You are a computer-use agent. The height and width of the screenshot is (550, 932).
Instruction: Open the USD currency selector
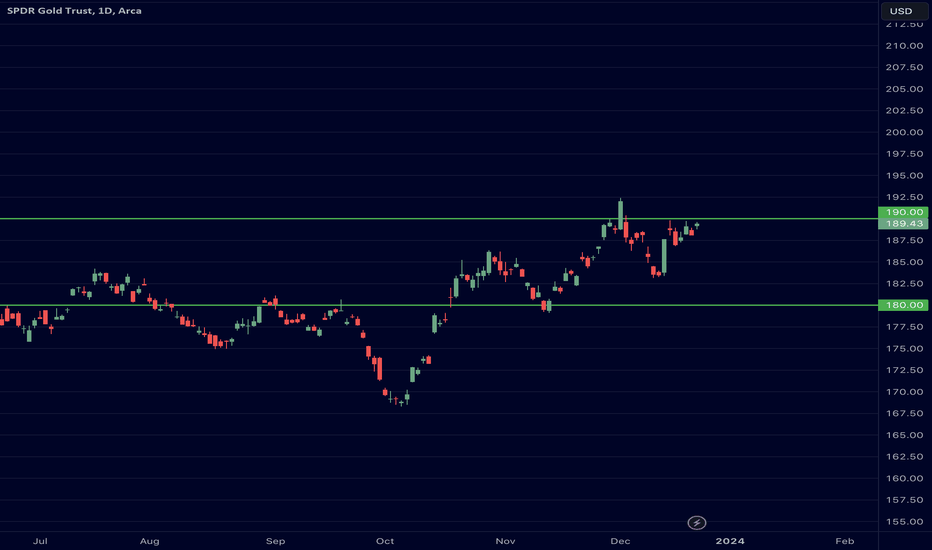(x=904, y=11)
